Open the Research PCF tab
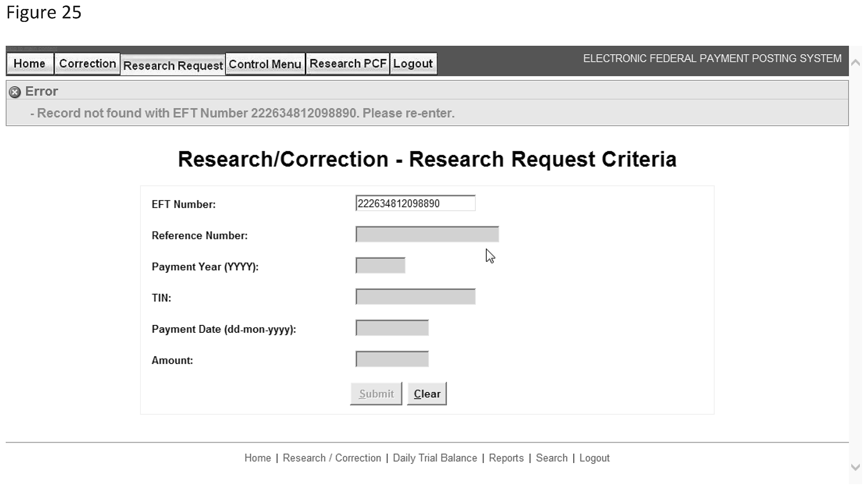The image size is (868, 485). pos(348,64)
